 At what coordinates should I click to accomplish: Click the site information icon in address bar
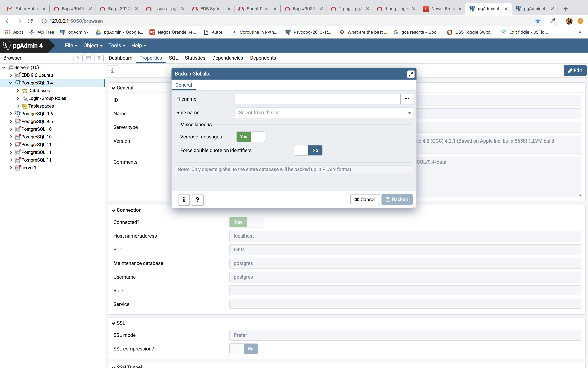(x=44, y=21)
